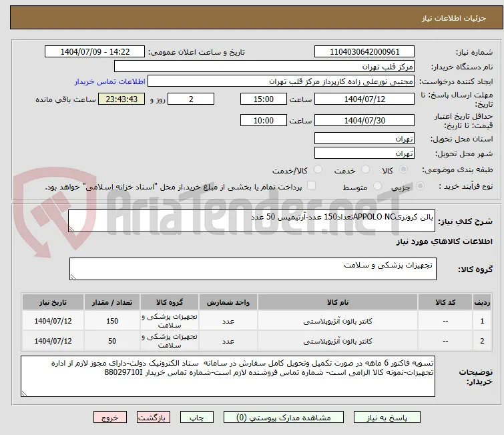Select the کالا radio button

pyautogui.click(x=403, y=169)
